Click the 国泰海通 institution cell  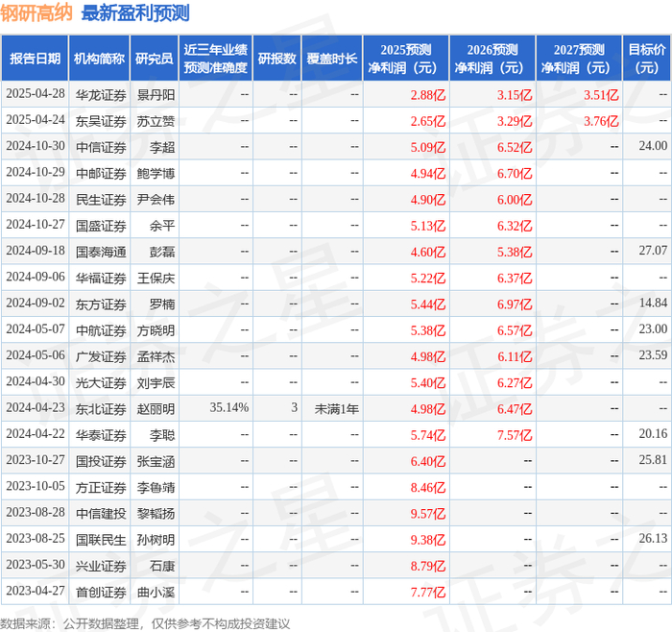(x=101, y=252)
